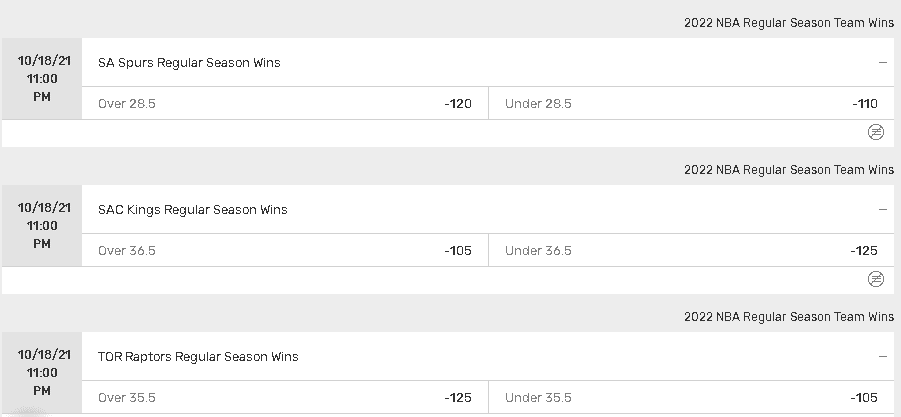Screen dimensions: 901x417
Task: Select Raptors Over 35.5 at -125
Action: [285, 397]
